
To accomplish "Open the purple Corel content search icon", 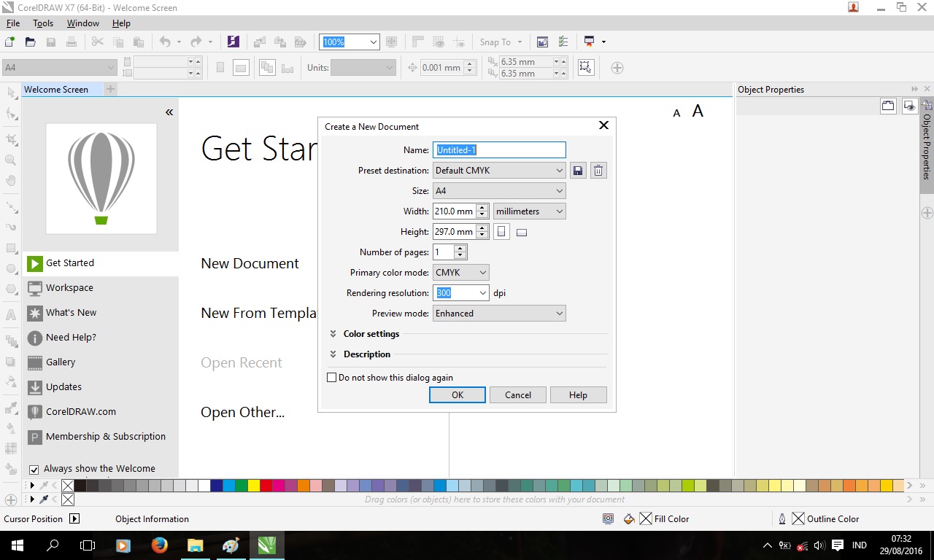I will click(x=233, y=42).
